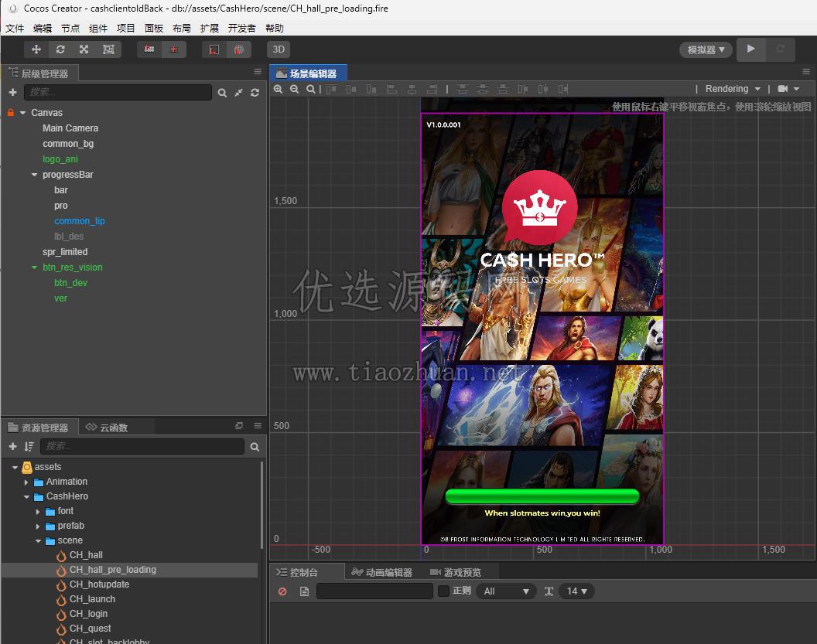Toggle 3D scene view mode

(279, 49)
